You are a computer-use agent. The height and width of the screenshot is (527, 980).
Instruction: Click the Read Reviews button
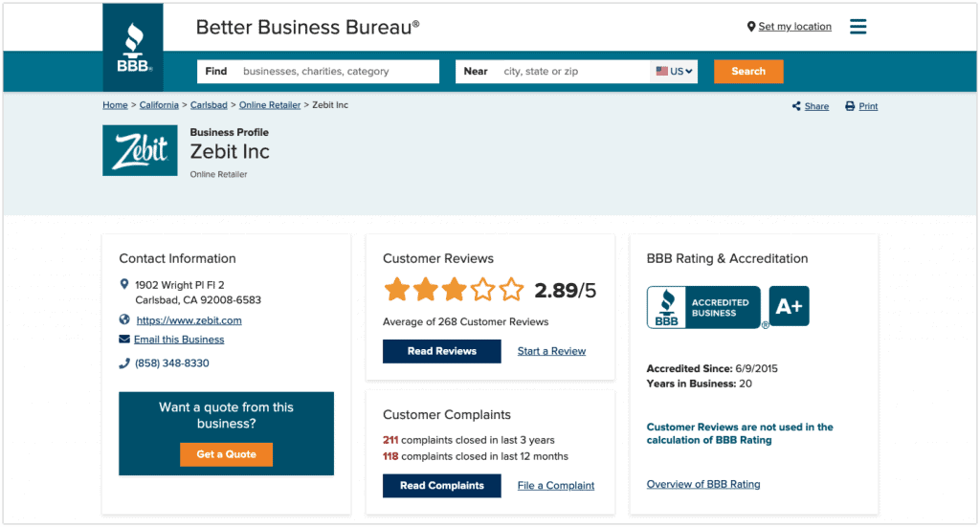[442, 352]
